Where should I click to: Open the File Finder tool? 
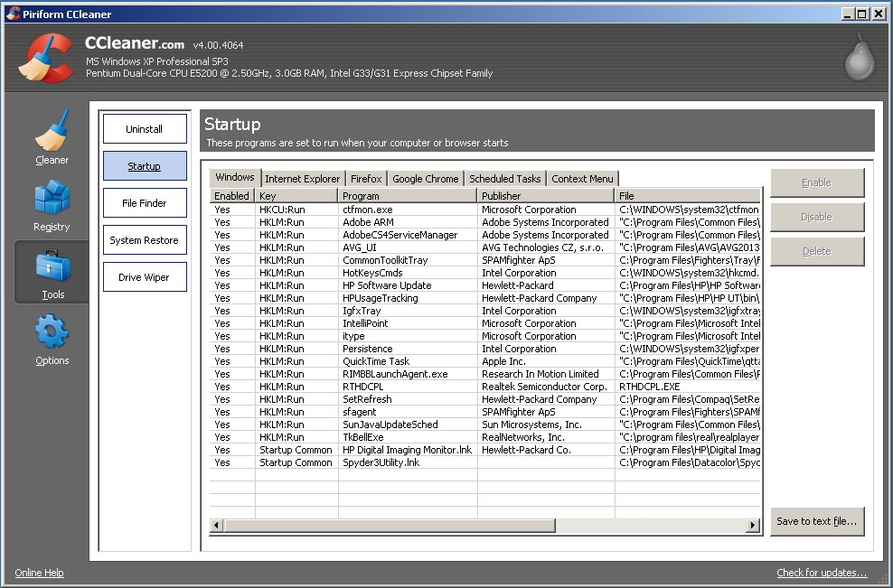tap(145, 202)
